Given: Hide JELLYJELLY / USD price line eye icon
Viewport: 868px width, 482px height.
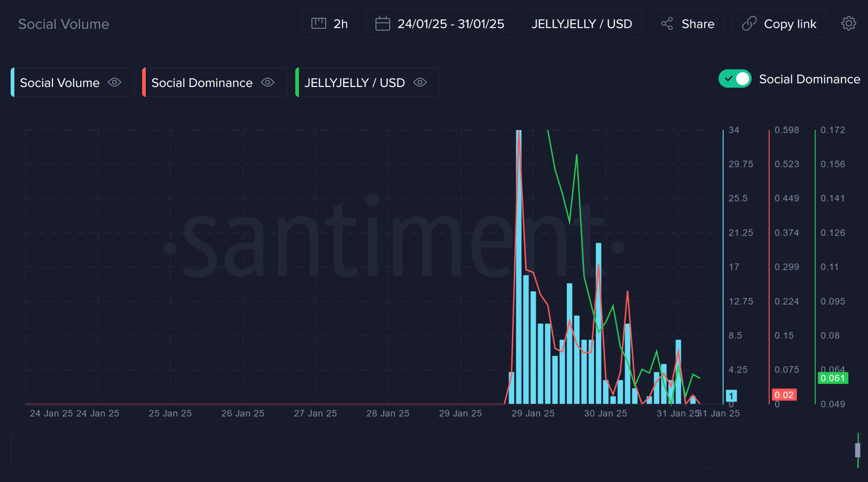Looking at the screenshot, I should pyautogui.click(x=420, y=82).
